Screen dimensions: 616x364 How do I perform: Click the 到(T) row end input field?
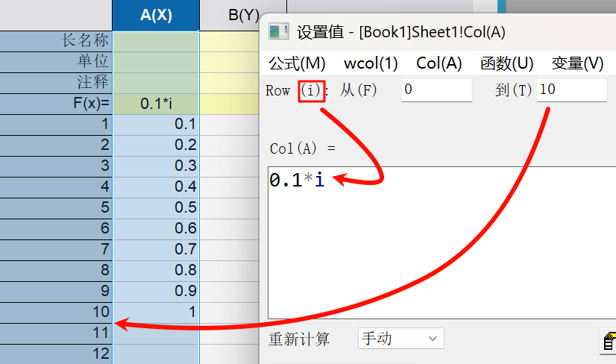tap(571, 90)
